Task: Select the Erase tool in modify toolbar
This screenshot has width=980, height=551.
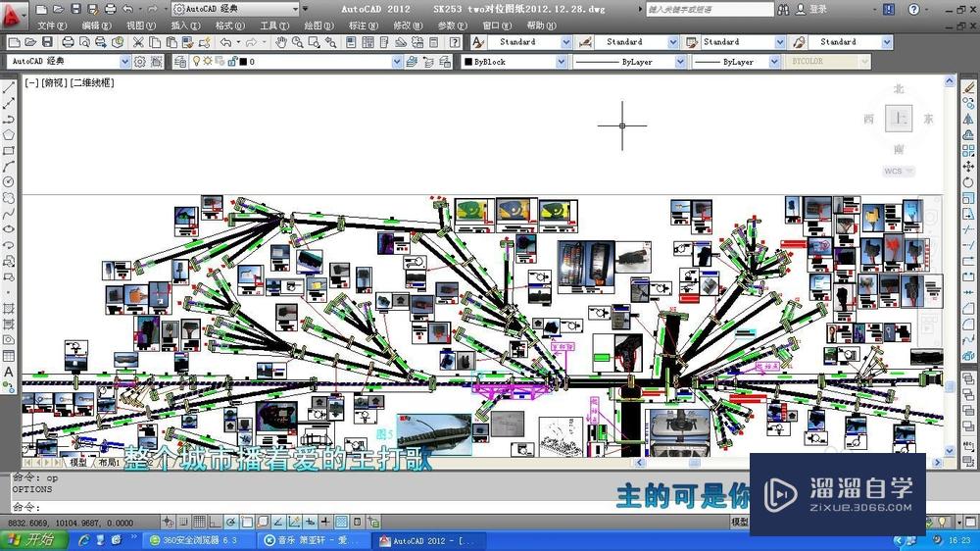Action: tap(968, 88)
